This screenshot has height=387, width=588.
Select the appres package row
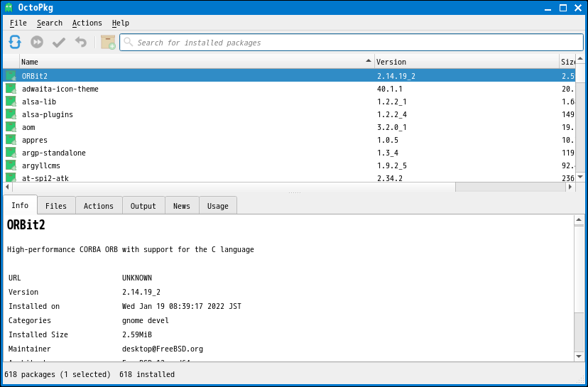click(x=289, y=139)
